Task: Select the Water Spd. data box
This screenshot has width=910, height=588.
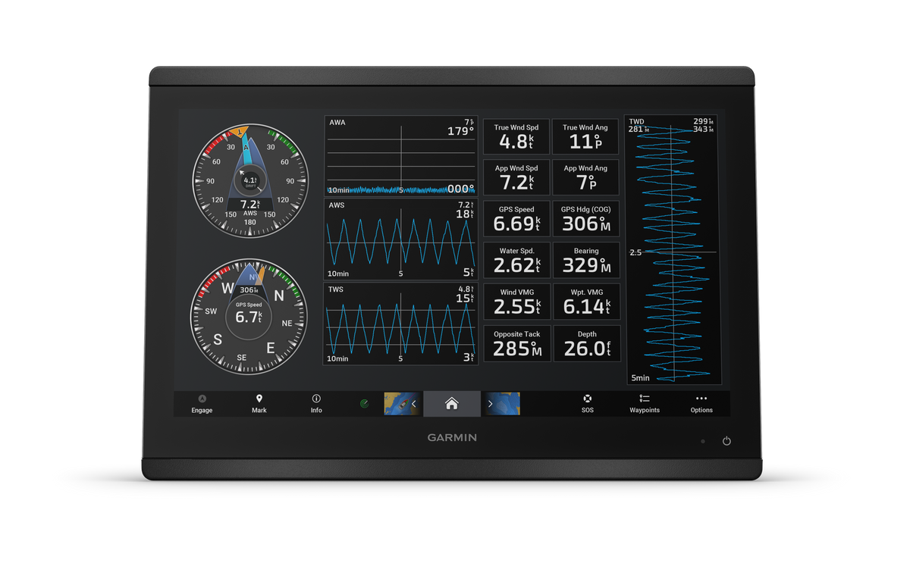Action: [x=516, y=261]
